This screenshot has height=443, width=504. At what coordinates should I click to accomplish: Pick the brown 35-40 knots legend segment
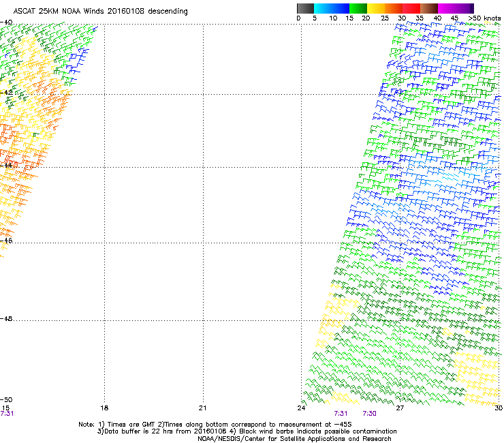tap(429, 8)
